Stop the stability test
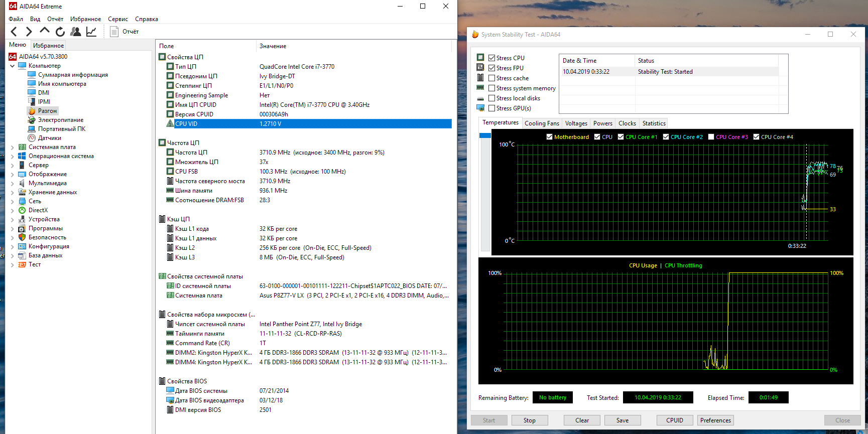Viewport: 868px width, 434px height. (529, 420)
